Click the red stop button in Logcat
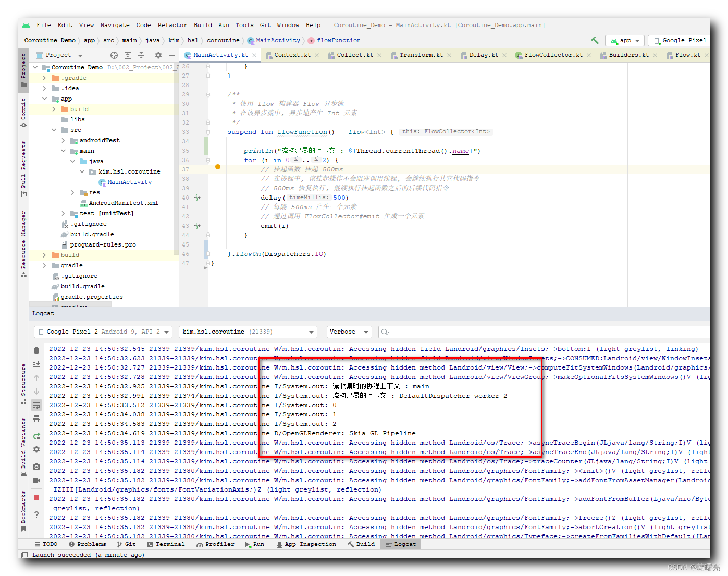This screenshot has width=728, height=576. point(36,497)
